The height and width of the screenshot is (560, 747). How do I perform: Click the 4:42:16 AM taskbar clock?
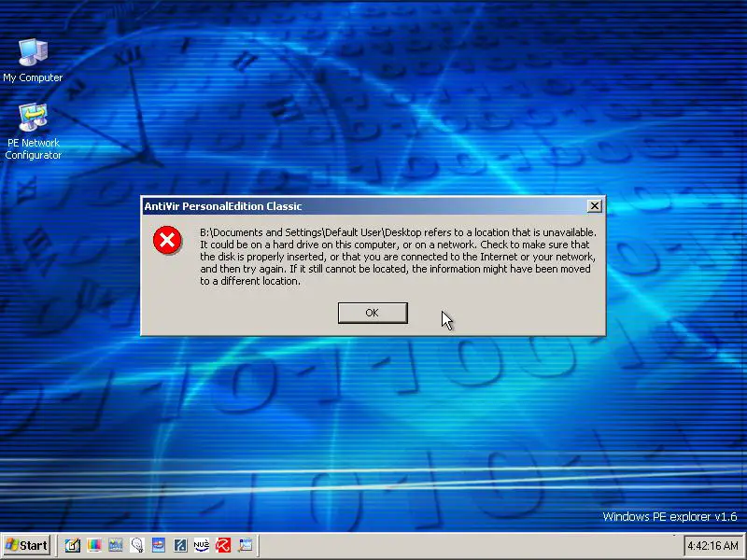(x=712, y=545)
